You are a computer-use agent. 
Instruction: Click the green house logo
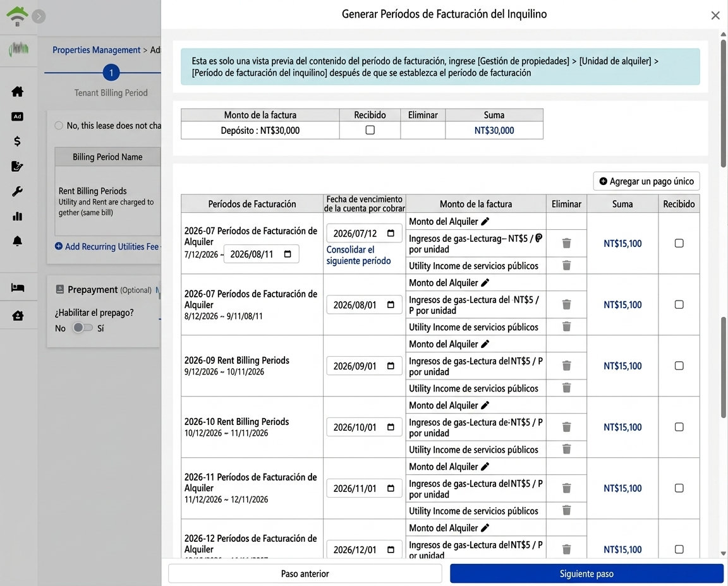pos(17,16)
